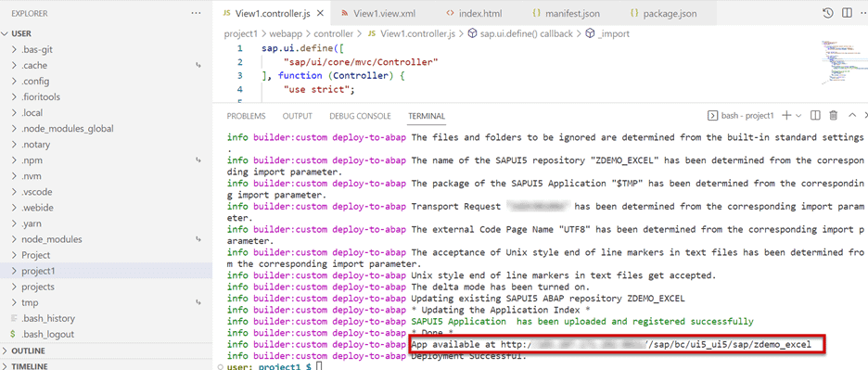Expand the .notary folder
The image size is (868, 370).
[x=106, y=145]
